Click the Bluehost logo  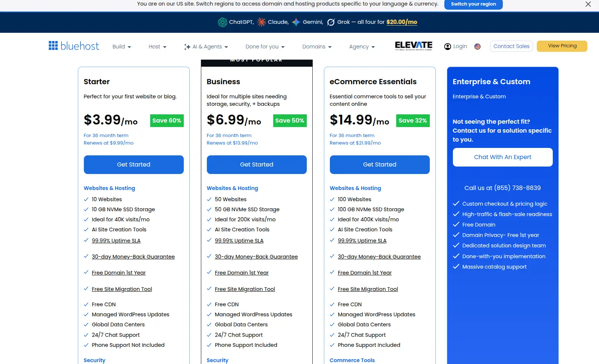[74, 46]
